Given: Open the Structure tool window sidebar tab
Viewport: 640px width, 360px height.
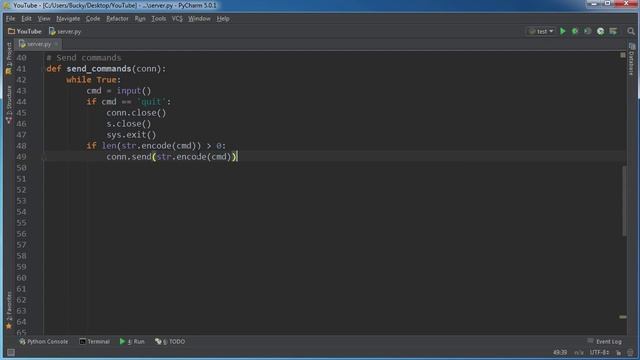Looking at the screenshot, I should click(9, 104).
